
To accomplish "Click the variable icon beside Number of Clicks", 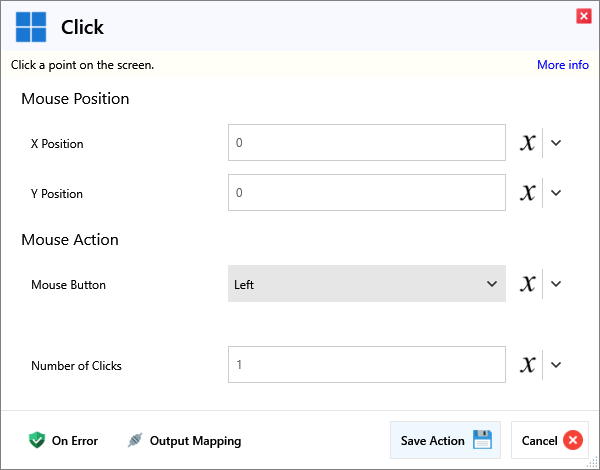I will coord(528,365).
